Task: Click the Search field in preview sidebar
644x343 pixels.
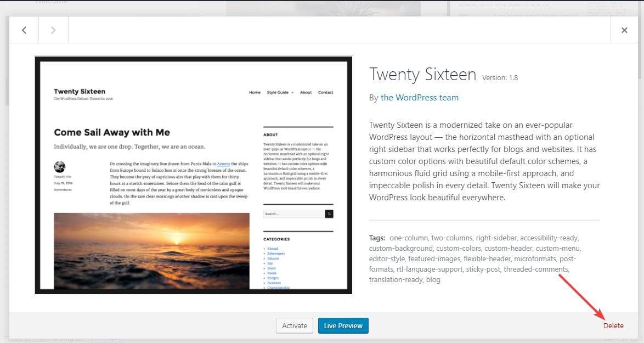Action: coord(294,214)
